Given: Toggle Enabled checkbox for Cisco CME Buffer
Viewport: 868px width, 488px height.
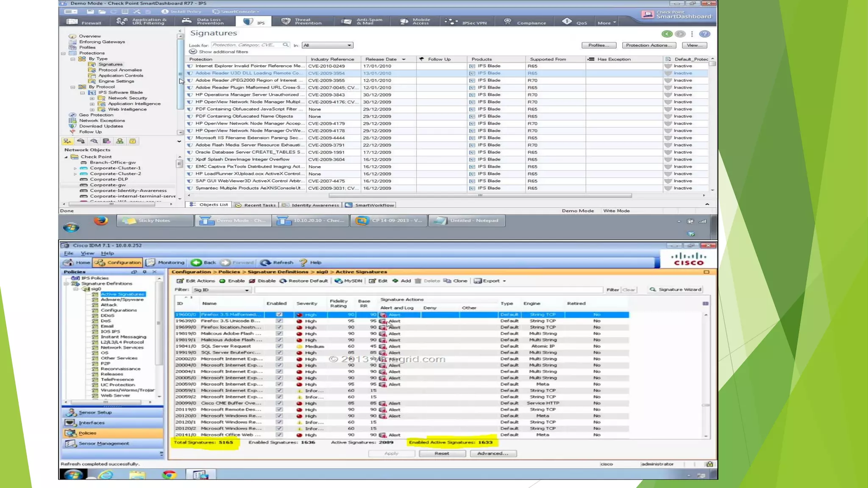Looking at the screenshot, I should (279, 403).
